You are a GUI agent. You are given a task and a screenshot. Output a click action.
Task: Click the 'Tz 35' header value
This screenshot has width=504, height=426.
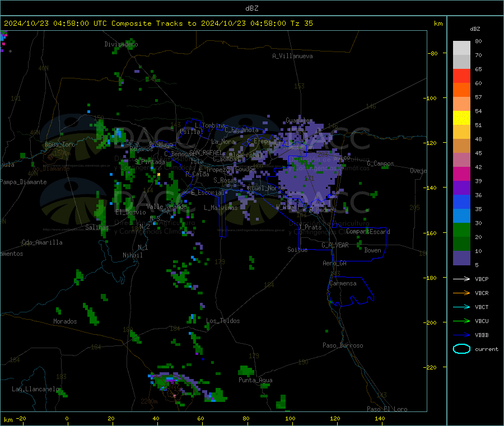tap(301, 24)
